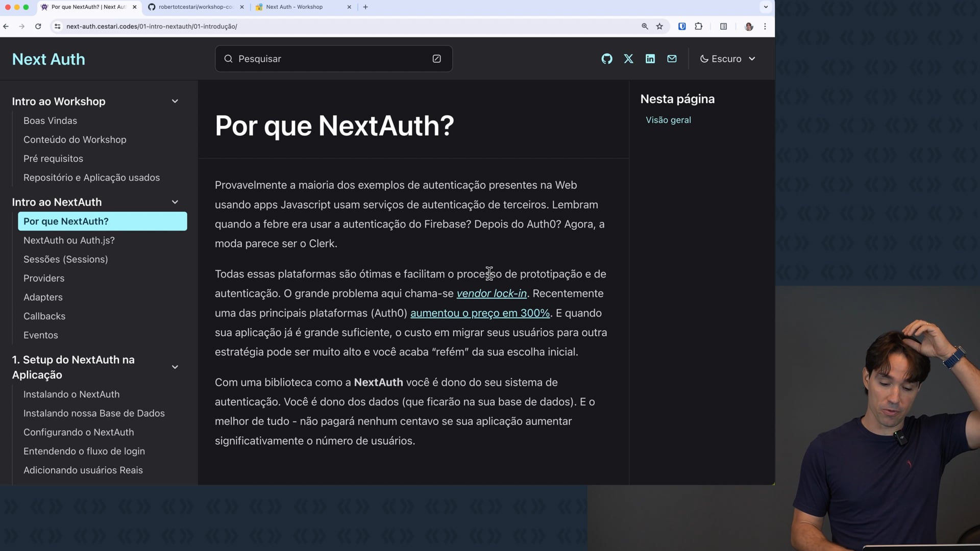Open the LinkedIn icon link
This screenshot has height=551, width=980.
650,59
